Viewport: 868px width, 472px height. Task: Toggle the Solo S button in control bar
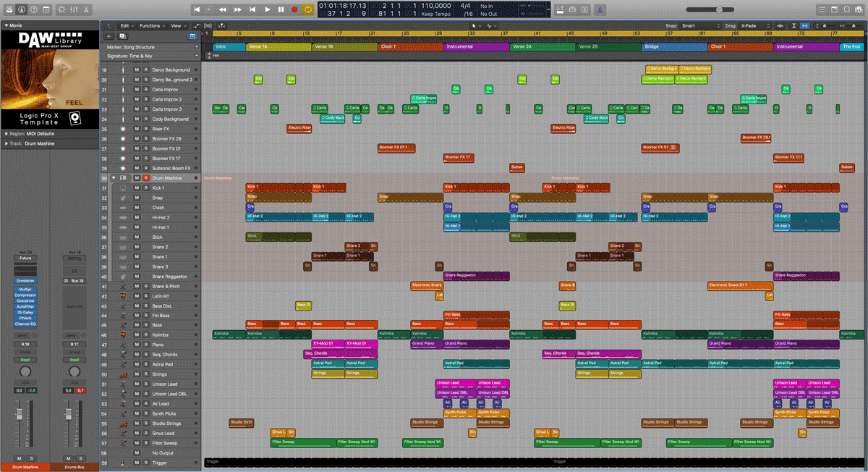pyautogui.click(x=583, y=9)
